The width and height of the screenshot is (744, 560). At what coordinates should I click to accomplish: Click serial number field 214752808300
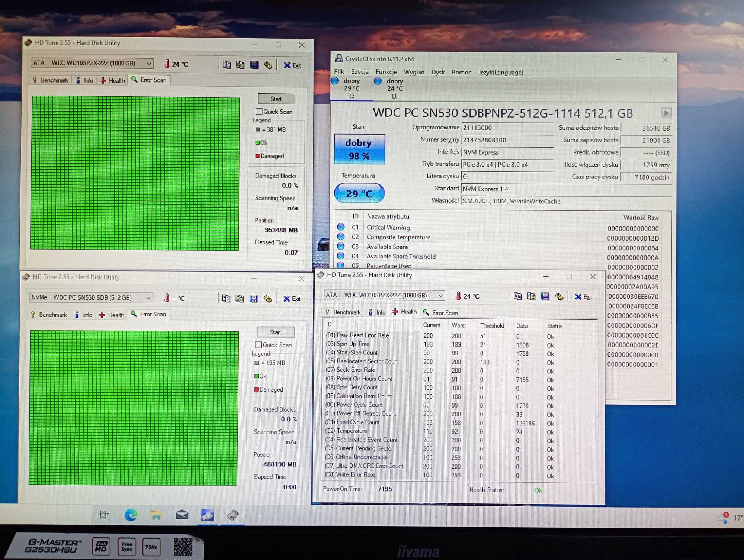pyautogui.click(x=507, y=140)
